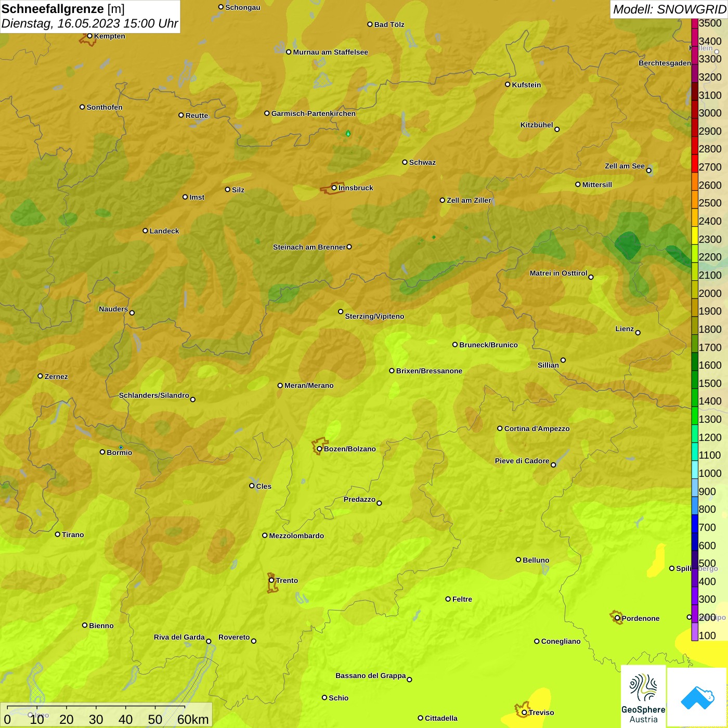Click the 'Modell: SNOWGRID' label

coord(669,9)
